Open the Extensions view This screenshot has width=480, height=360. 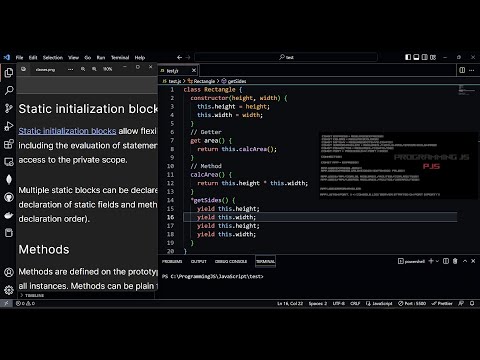[9, 144]
